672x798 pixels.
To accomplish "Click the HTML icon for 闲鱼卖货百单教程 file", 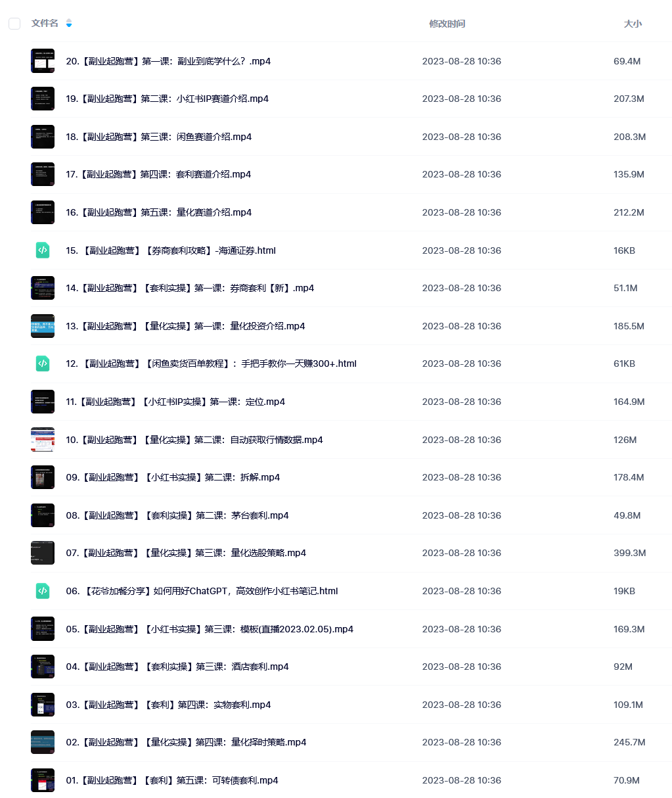I will [43, 363].
